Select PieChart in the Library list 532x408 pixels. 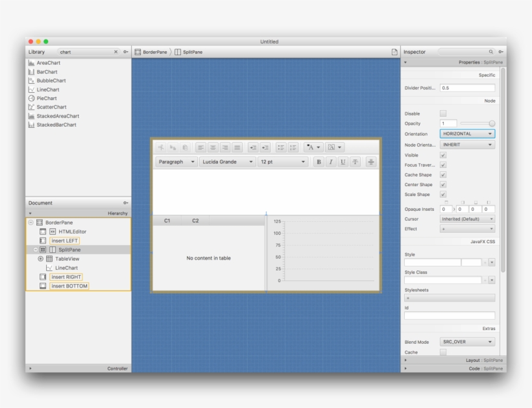tap(47, 98)
